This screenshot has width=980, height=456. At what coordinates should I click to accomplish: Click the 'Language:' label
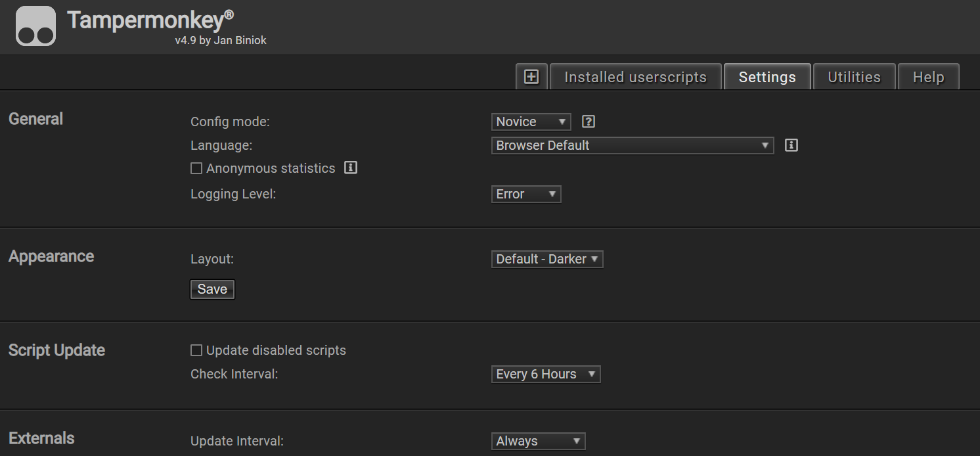221,145
